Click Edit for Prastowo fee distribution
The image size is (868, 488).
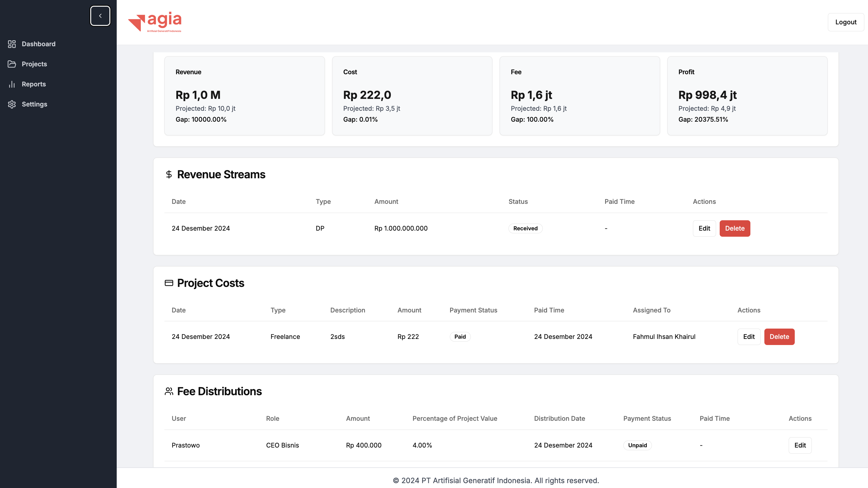800,445
